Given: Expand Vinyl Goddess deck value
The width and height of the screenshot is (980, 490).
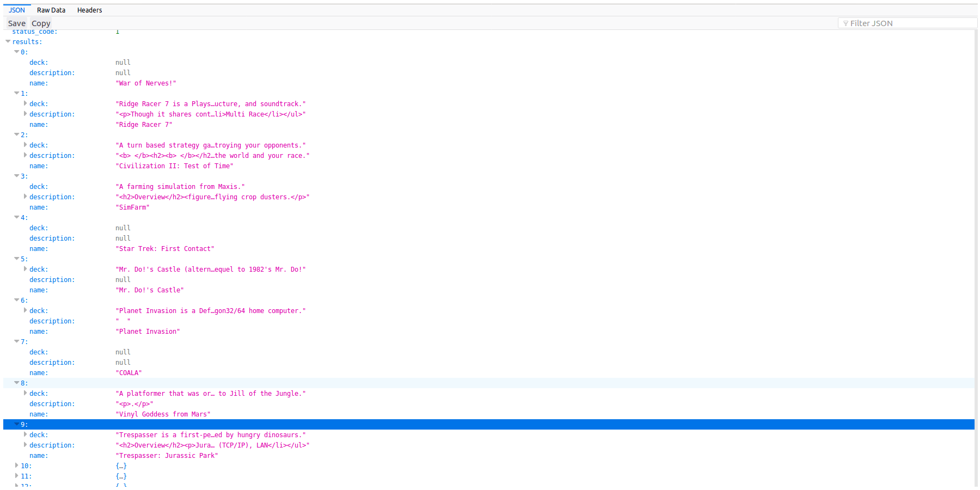Looking at the screenshot, I should click(25, 393).
